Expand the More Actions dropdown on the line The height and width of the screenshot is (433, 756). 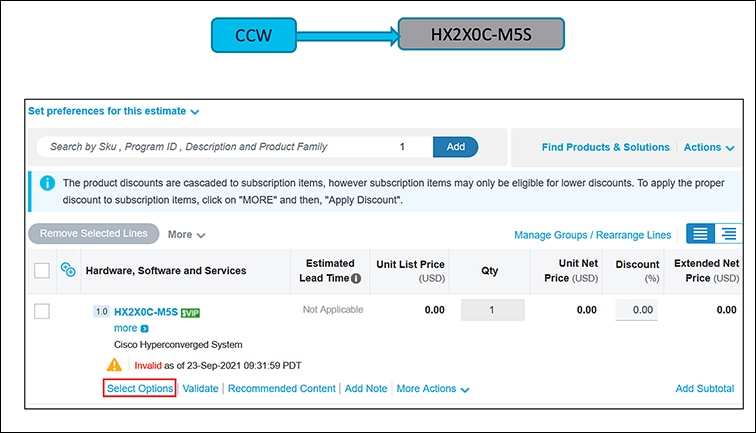click(x=433, y=388)
